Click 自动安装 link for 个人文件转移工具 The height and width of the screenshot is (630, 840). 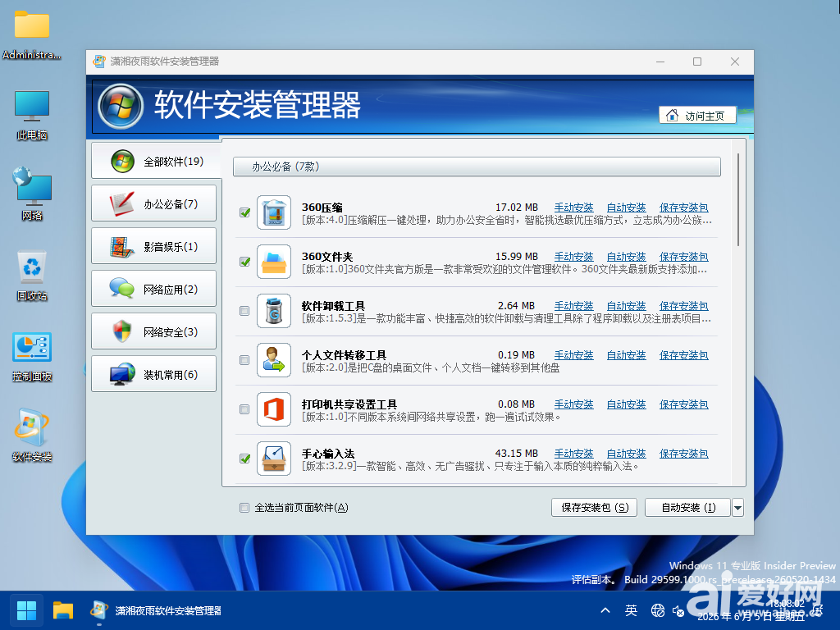[x=626, y=355]
